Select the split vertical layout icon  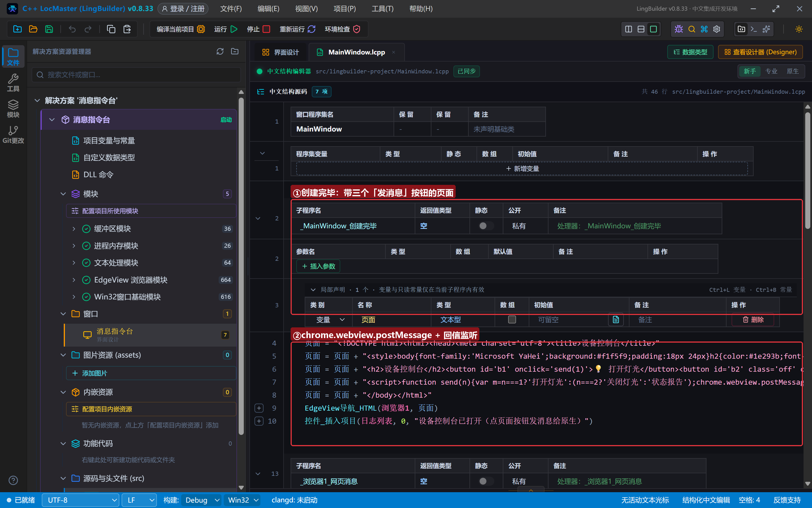[x=629, y=29]
